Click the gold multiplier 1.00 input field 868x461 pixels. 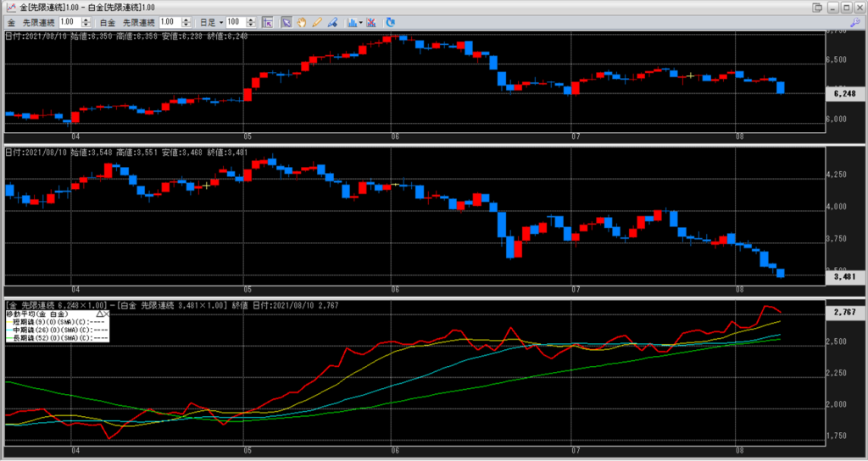(x=70, y=21)
